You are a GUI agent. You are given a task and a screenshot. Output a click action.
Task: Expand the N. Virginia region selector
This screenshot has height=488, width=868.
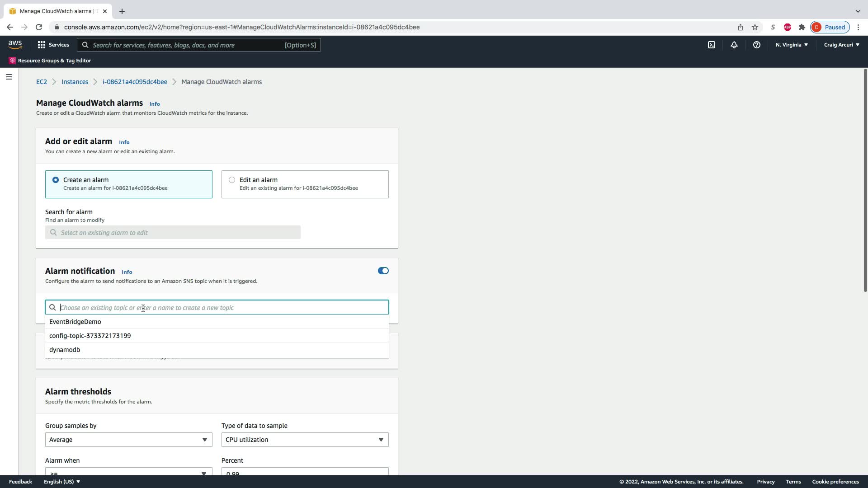click(x=792, y=45)
